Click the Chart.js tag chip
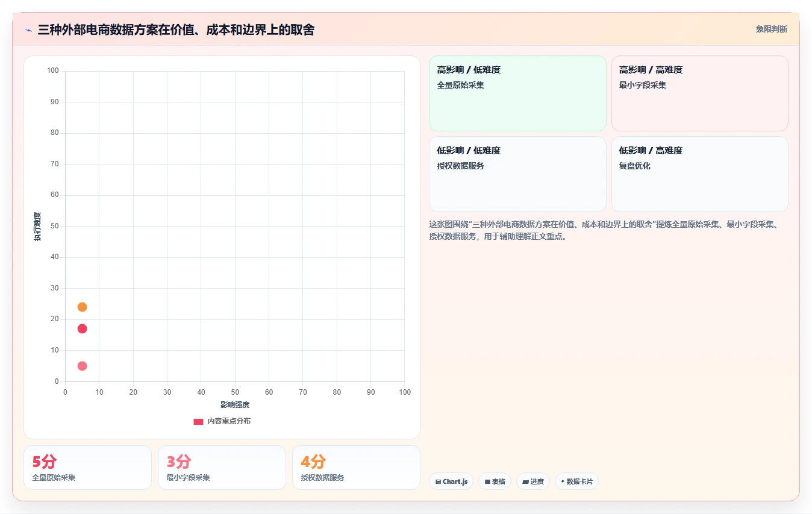812x514 pixels. coord(451,481)
